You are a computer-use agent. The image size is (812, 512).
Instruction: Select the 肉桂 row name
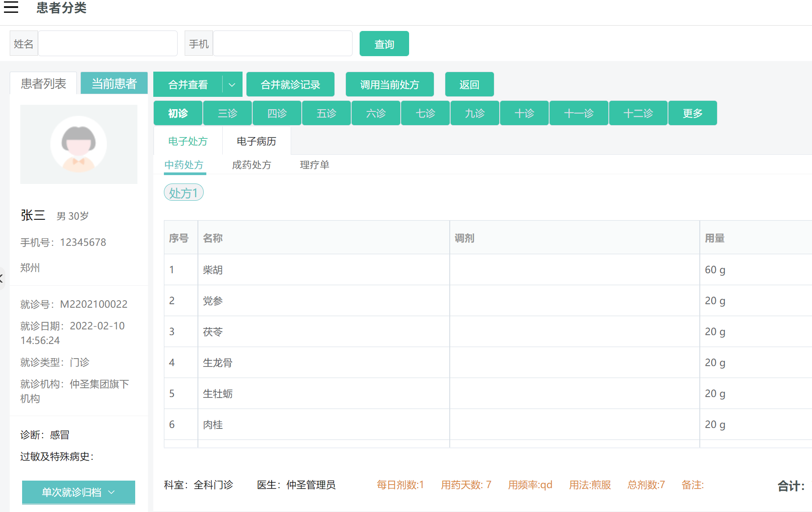[x=212, y=424]
